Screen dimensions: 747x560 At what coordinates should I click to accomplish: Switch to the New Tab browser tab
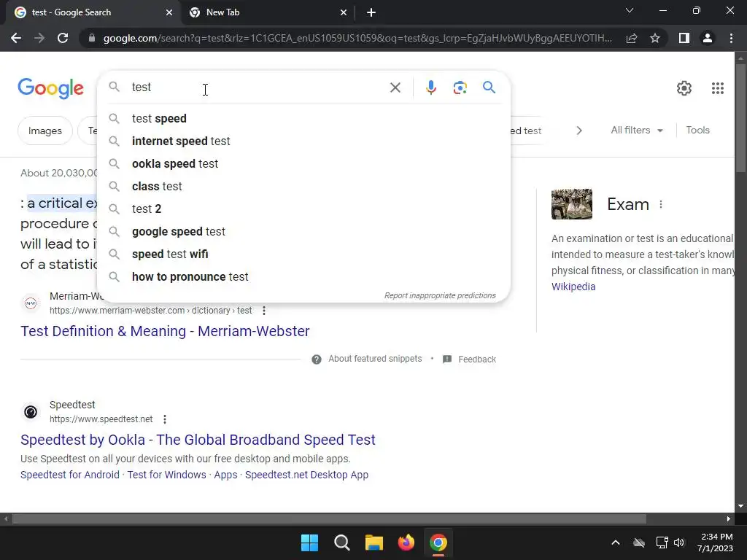[x=267, y=12]
